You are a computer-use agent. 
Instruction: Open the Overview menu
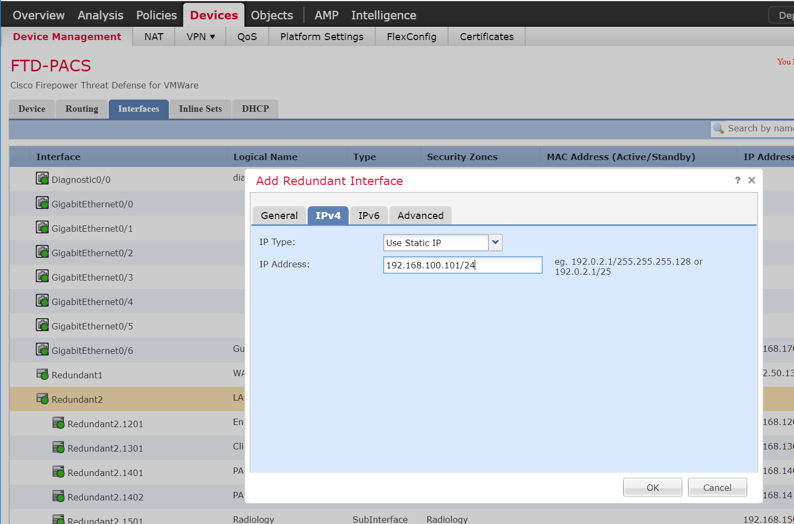38,15
